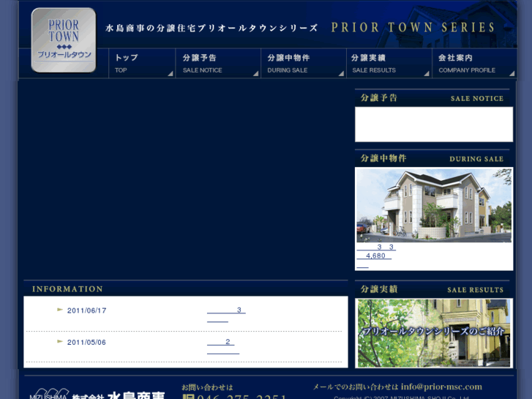The width and height of the screenshot is (532, 399).
Task: Click the Mizushima company logo in footer
Action: 97,395
